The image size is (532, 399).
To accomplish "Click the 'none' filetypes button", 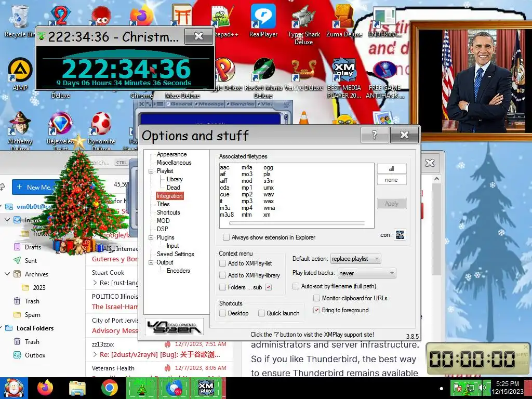I will [392, 180].
